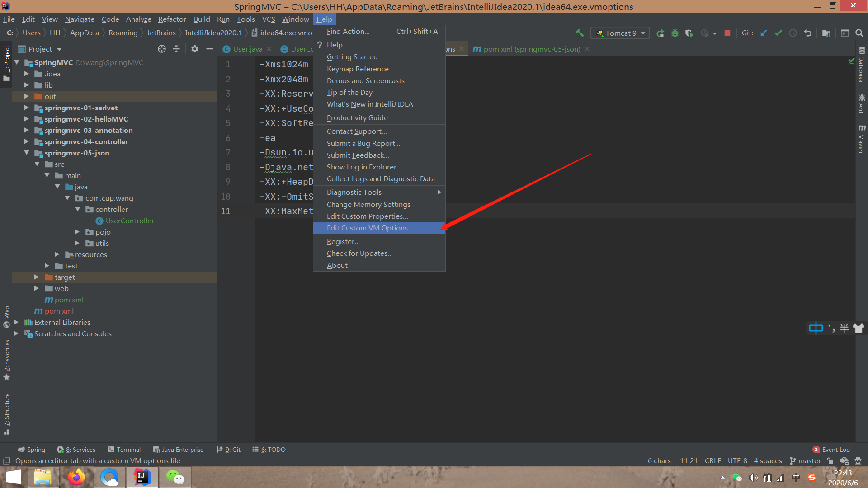Select Edit Custom VM Options in Help menu
This screenshot has width=868, height=488.
point(370,228)
